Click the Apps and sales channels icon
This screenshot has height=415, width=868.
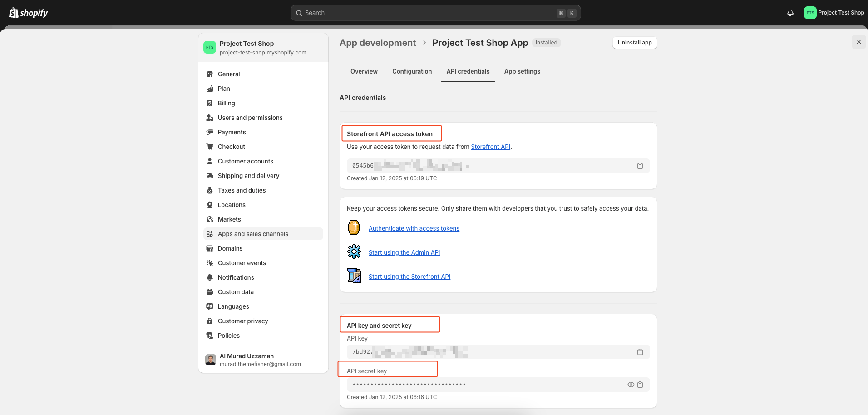pyautogui.click(x=210, y=234)
